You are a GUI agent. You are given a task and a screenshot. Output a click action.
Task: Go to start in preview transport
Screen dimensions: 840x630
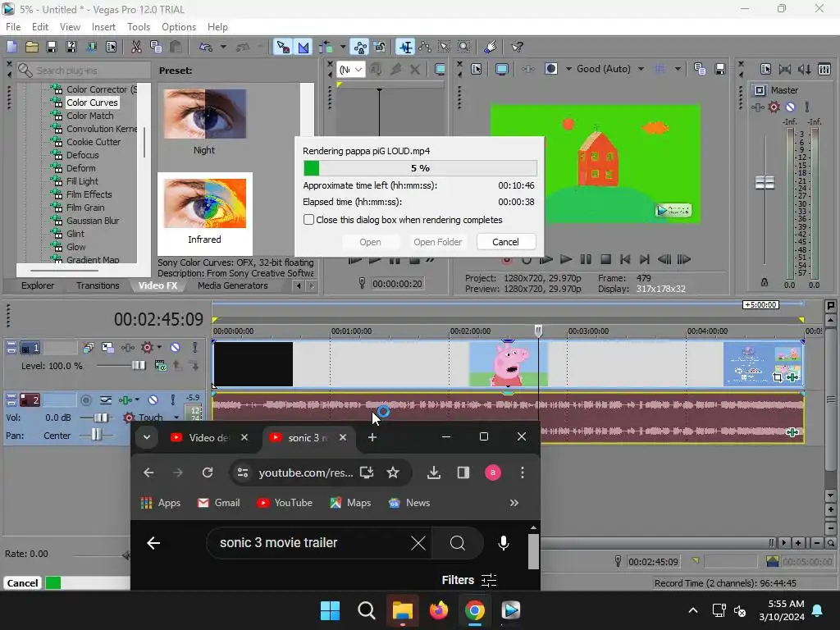coord(624,259)
